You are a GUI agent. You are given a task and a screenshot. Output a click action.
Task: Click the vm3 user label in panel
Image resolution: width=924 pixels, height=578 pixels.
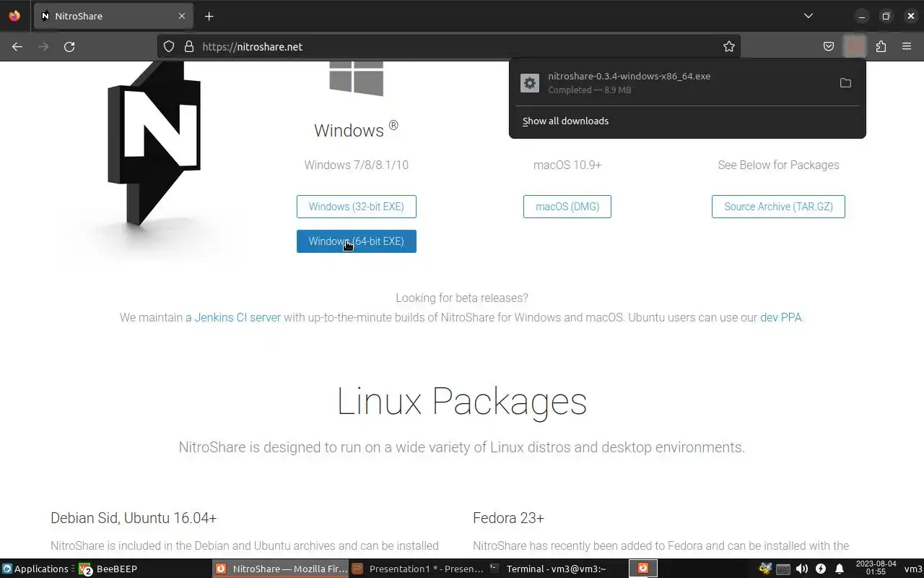tap(913, 569)
